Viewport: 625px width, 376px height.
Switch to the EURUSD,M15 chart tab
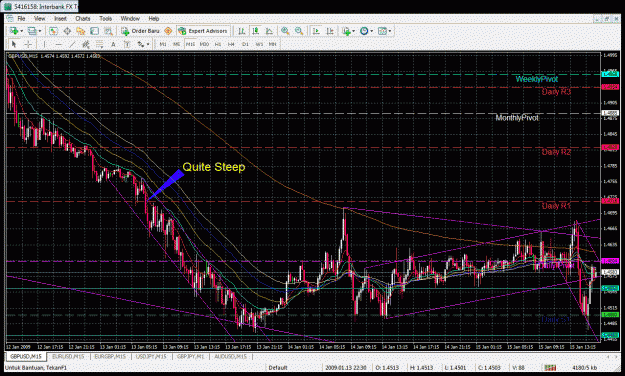point(68,356)
